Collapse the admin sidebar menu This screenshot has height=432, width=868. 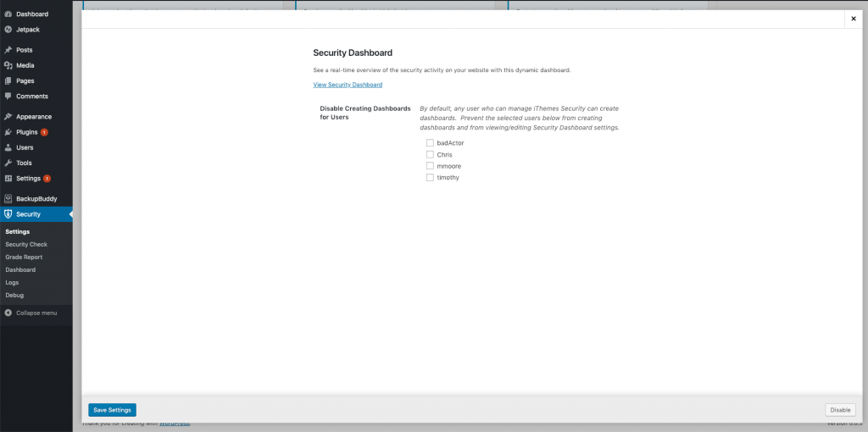point(36,313)
